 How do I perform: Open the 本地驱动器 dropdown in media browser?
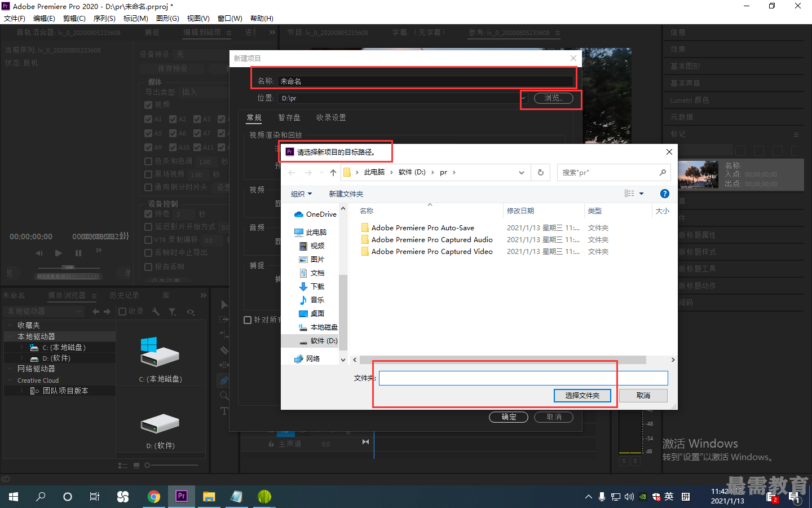pos(44,312)
